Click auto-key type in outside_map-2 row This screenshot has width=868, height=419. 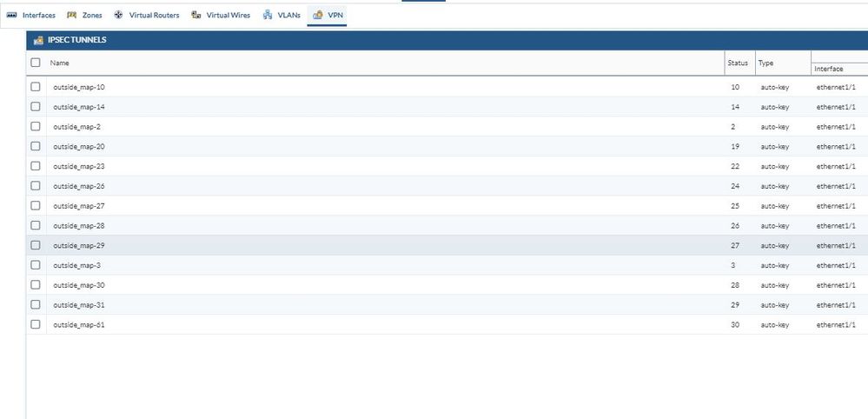(x=775, y=127)
